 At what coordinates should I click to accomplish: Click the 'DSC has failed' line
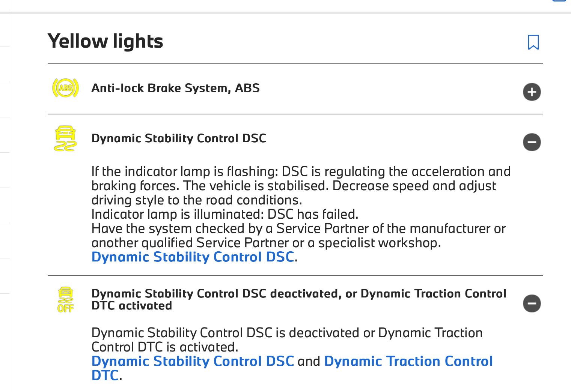pos(313,215)
